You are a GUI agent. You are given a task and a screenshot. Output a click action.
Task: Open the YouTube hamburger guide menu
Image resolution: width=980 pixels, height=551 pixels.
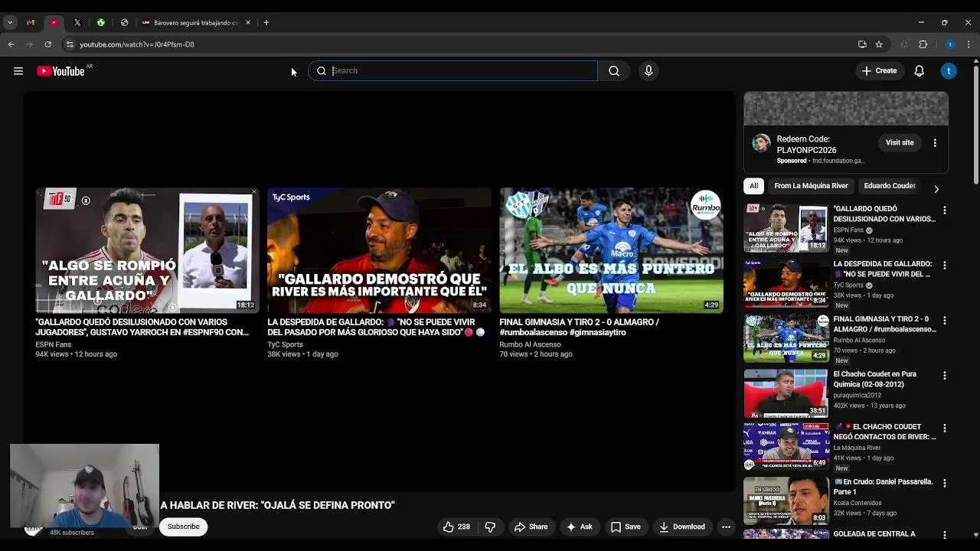tap(18, 71)
